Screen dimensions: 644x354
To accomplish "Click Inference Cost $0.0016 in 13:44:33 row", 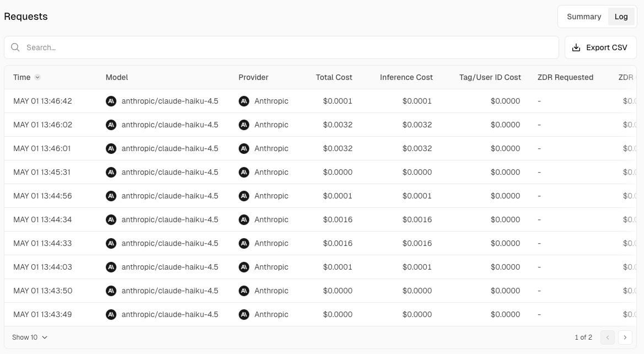I will coord(417,244).
